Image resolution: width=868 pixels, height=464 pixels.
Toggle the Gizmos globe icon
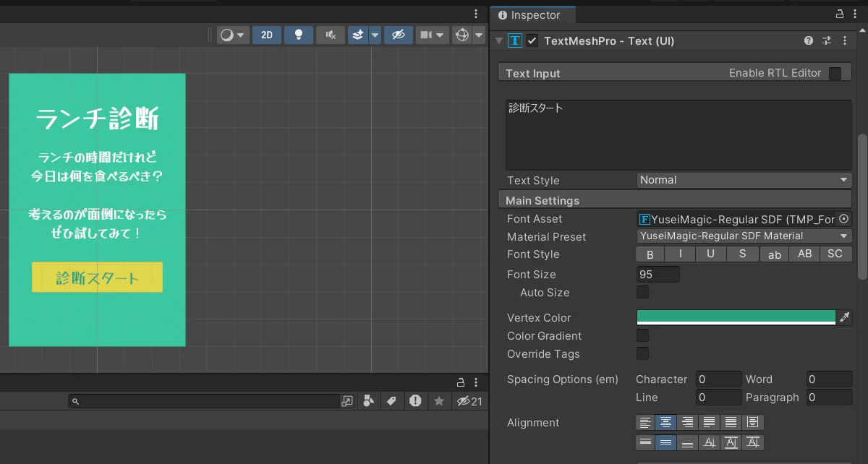tap(461, 35)
